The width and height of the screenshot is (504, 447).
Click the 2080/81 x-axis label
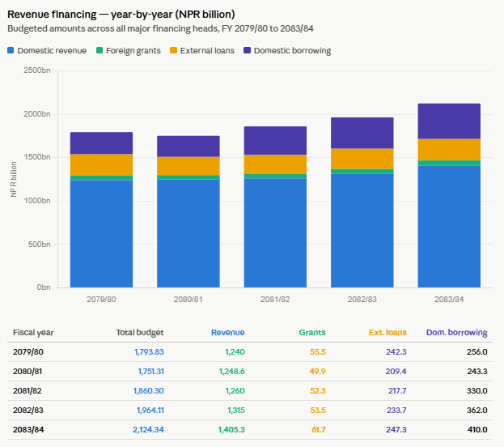(188, 300)
